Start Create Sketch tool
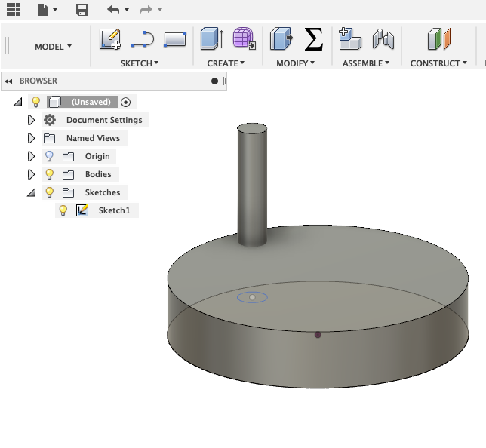 110,38
